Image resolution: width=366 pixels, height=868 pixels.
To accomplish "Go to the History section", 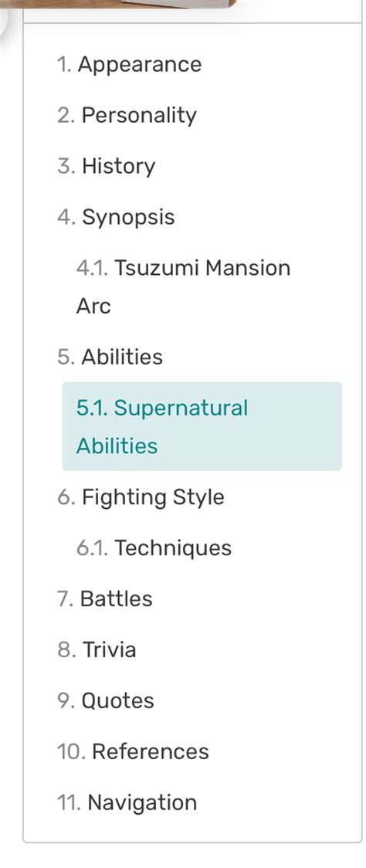I will pyautogui.click(x=106, y=166).
